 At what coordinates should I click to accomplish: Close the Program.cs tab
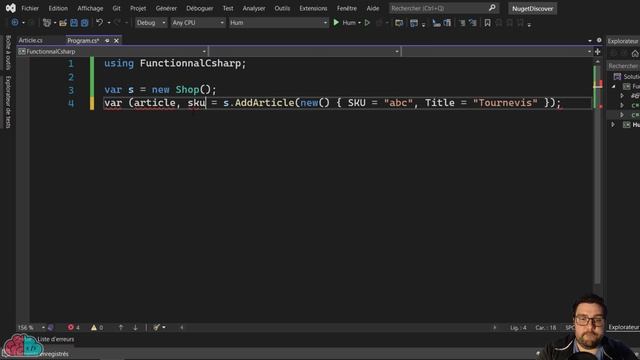click(x=116, y=40)
